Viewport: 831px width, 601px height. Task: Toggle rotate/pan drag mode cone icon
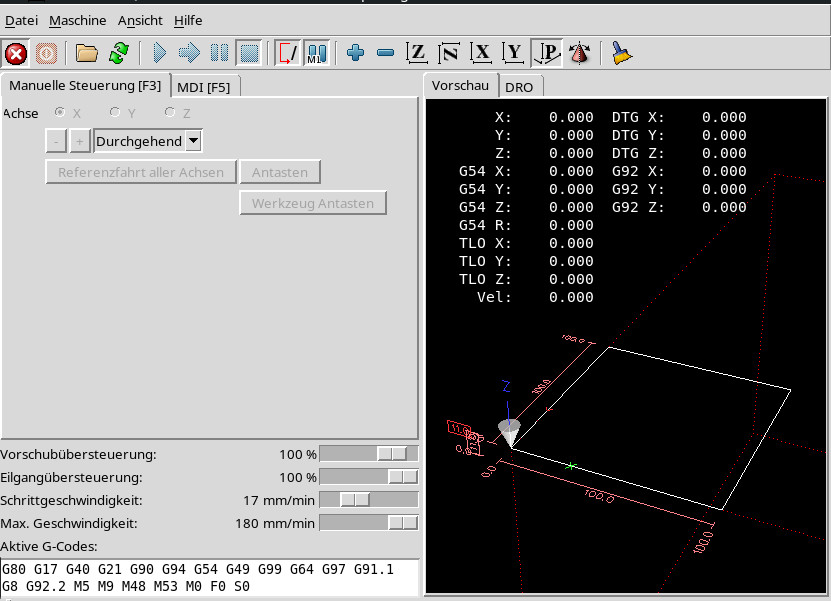click(579, 54)
